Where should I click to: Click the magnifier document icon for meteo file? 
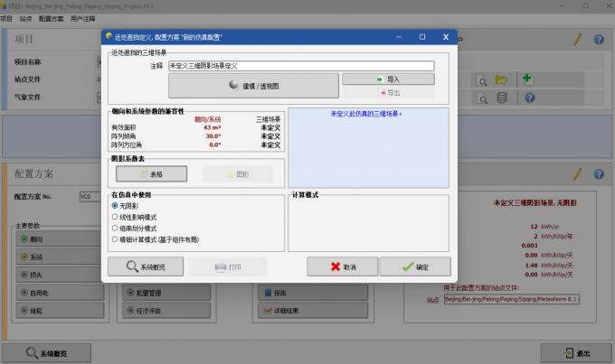[x=481, y=98]
